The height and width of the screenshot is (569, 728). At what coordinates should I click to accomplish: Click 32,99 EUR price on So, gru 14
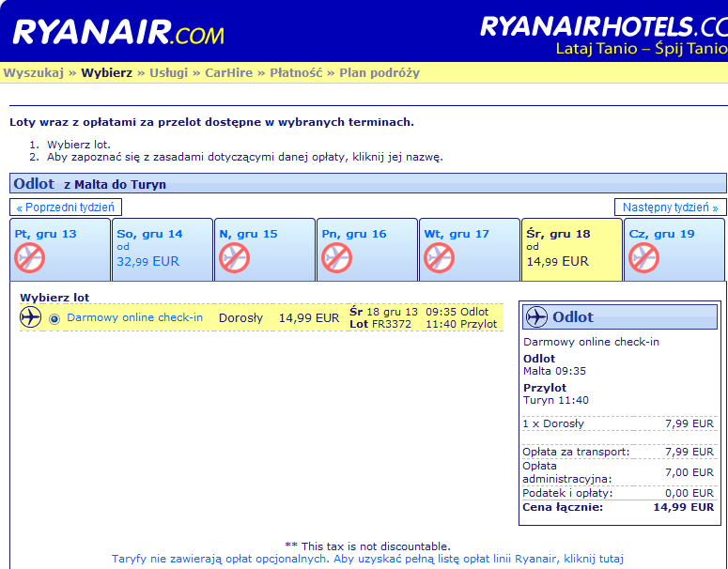click(x=147, y=261)
